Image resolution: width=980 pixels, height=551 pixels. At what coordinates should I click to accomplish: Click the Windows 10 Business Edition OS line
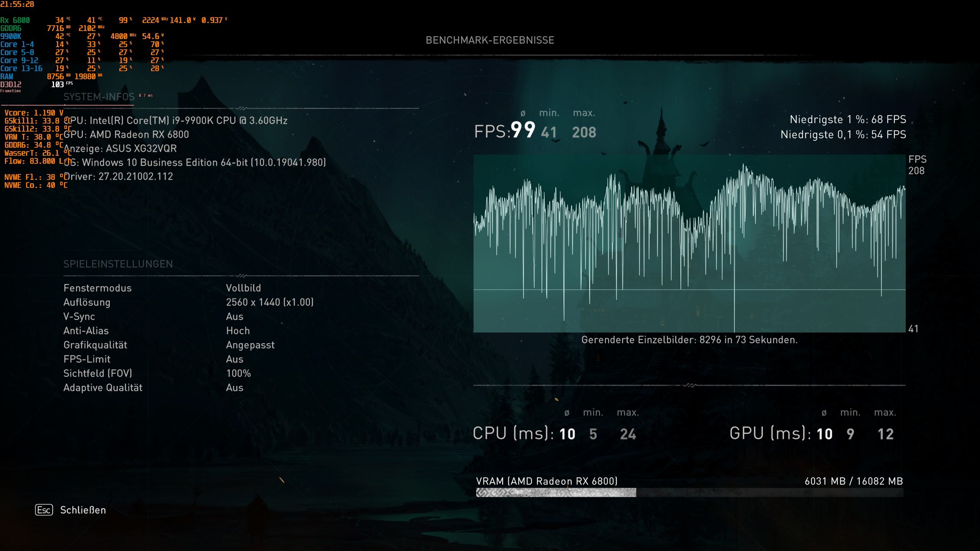tap(195, 163)
